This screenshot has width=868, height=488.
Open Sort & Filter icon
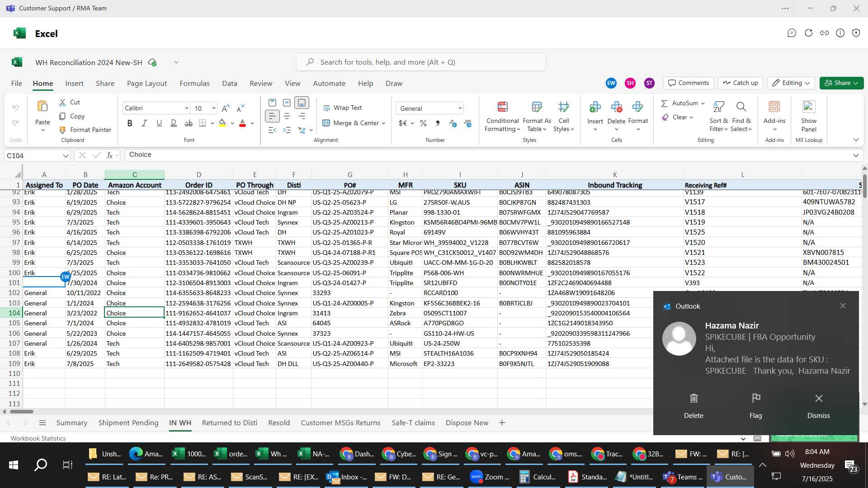718,107
